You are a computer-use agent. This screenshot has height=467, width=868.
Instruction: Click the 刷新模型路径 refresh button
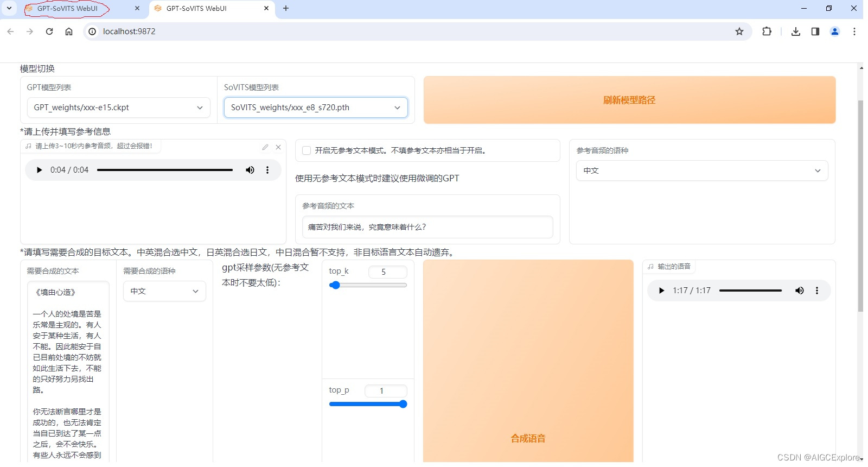pyautogui.click(x=629, y=100)
